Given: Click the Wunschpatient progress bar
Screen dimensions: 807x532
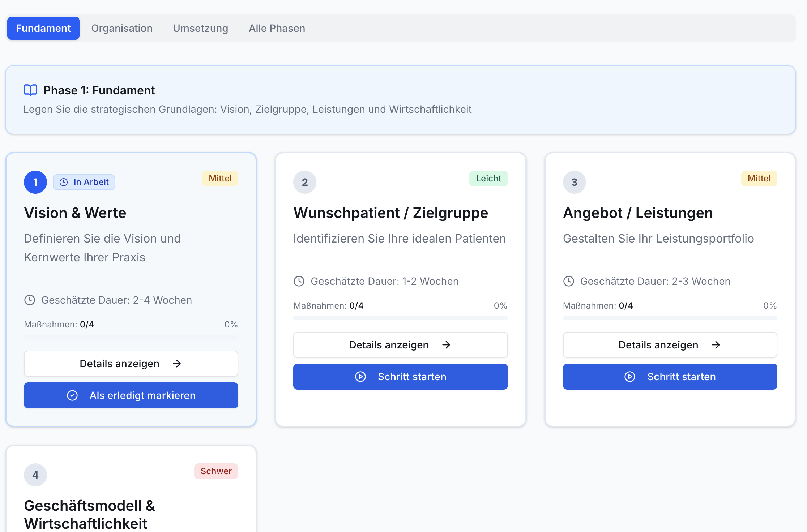Looking at the screenshot, I should click(401, 318).
